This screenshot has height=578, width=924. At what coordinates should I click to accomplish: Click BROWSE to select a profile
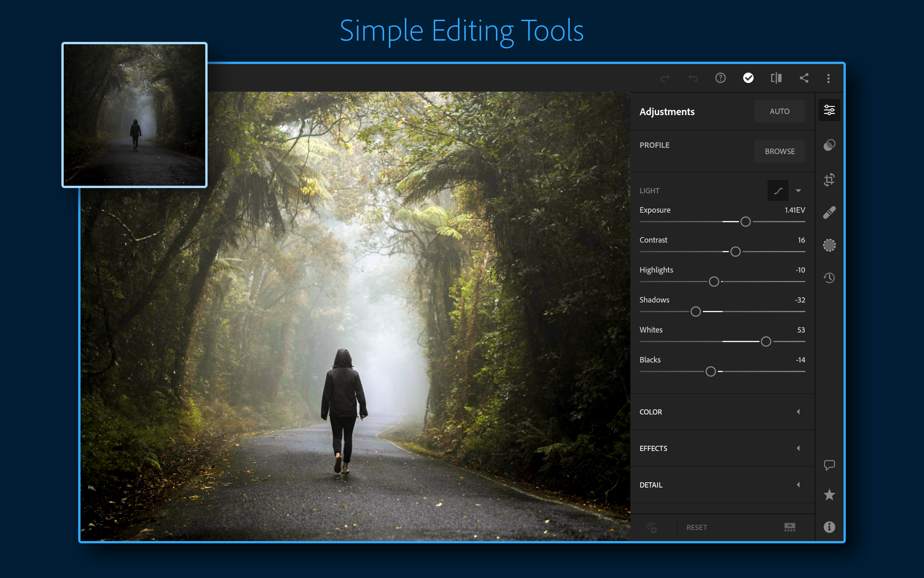pos(780,152)
